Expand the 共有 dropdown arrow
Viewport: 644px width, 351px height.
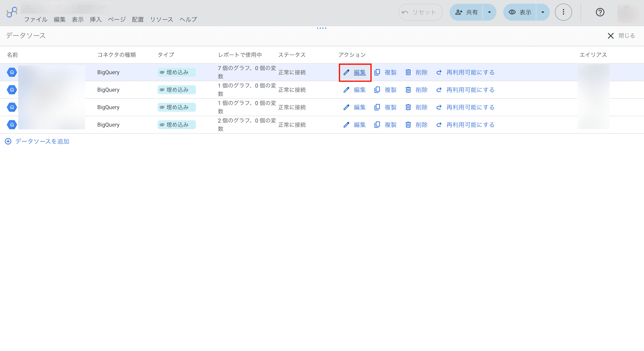click(x=489, y=12)
